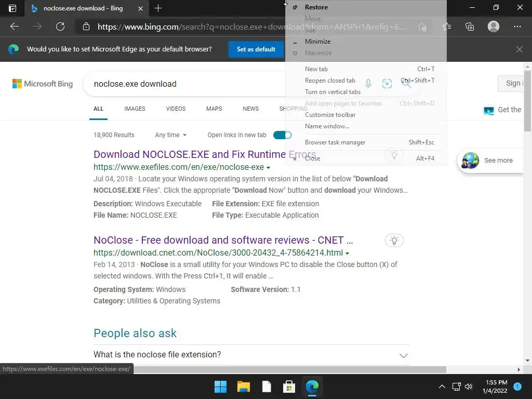Choose Close in the context menu
Viewport: 532px width, 399px height.
pos(366,158)
